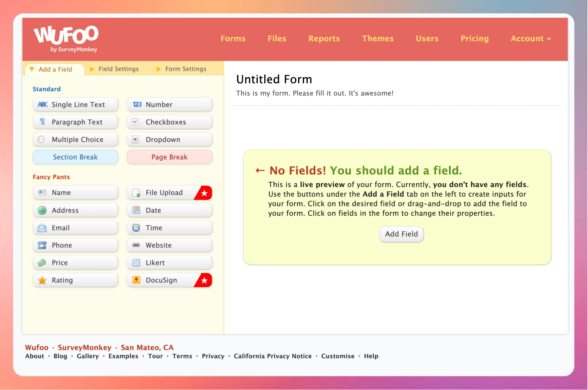Image resolution: width=588 pixels, height=390 pixels.
Task: Click the SurveyMonkey footer link
Action: [x=85, y=347]
